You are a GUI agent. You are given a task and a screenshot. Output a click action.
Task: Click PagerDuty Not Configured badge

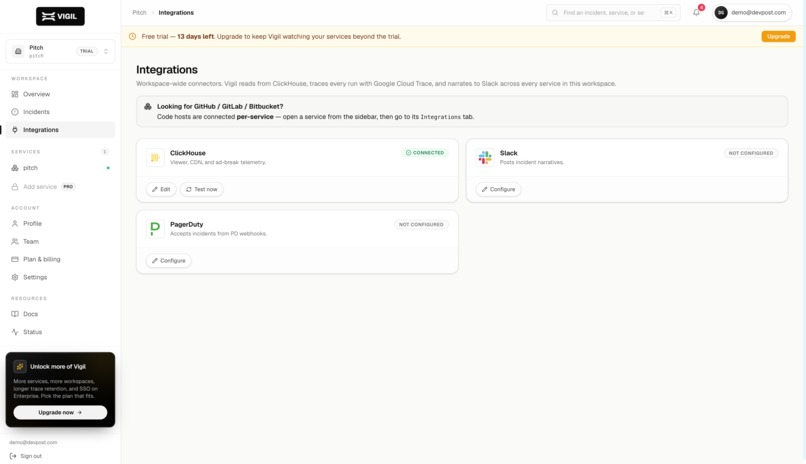coord(421,225)
